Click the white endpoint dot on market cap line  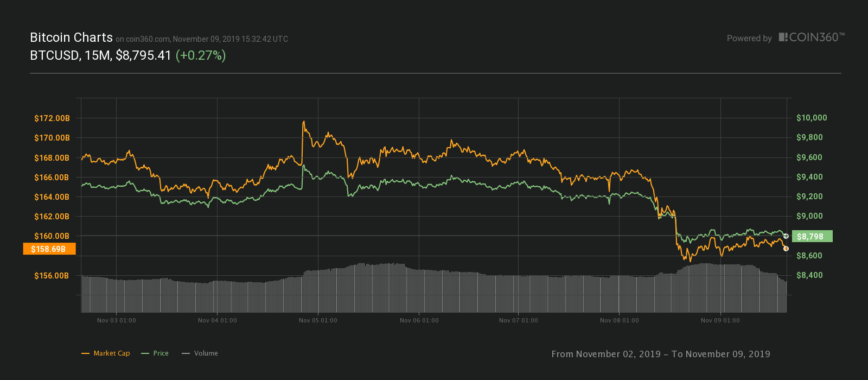click(786, 249)
